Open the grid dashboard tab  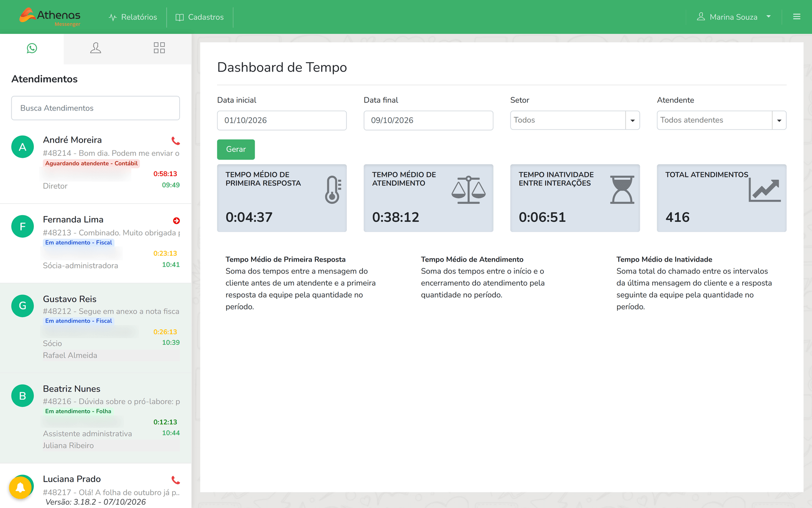(x=159, y=48)
